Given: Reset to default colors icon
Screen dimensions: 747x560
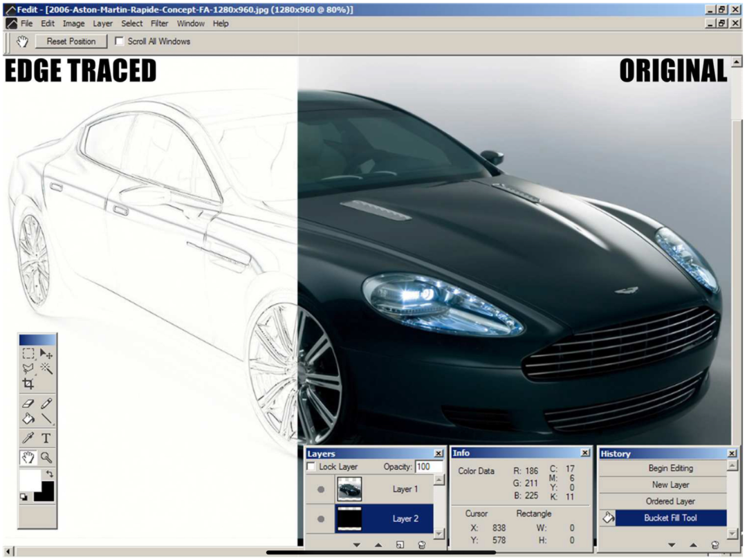Looking at the screenshot, I should coord(24,497).
